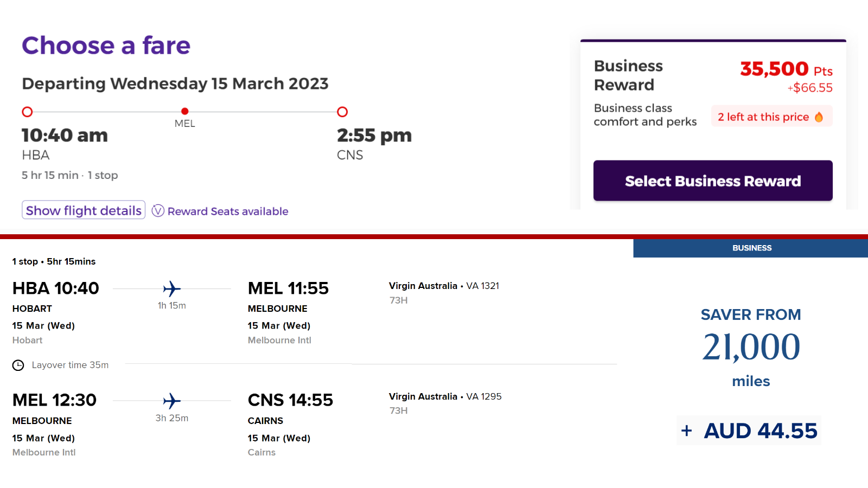This screenshot has width=868, height=488.
Task: Click the VA 1295 flight number
Action: pos(484,396)
